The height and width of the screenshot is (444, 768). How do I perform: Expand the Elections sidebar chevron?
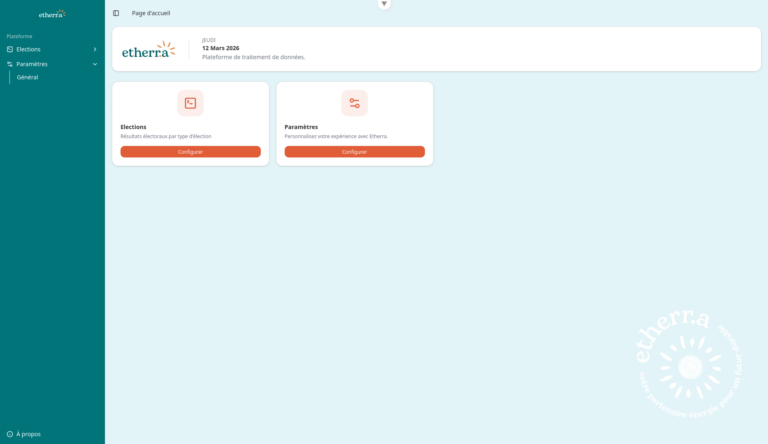click(95, 49)
